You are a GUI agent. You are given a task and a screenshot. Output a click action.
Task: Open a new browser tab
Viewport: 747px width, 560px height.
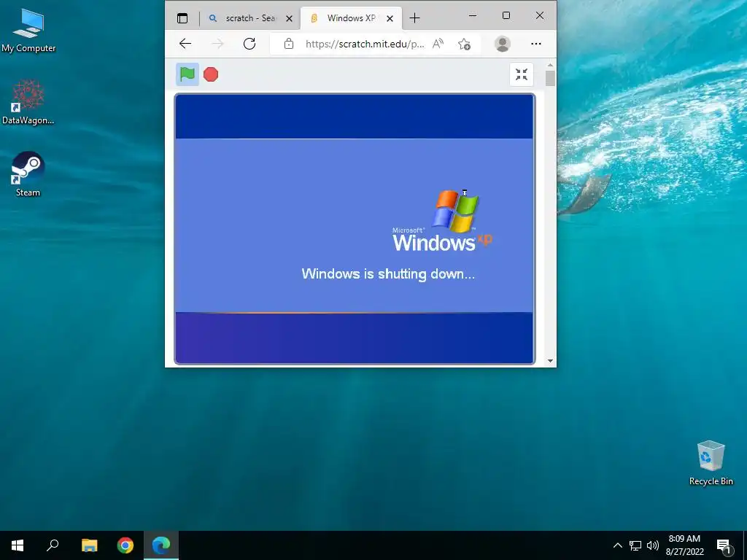coord(415,18)
